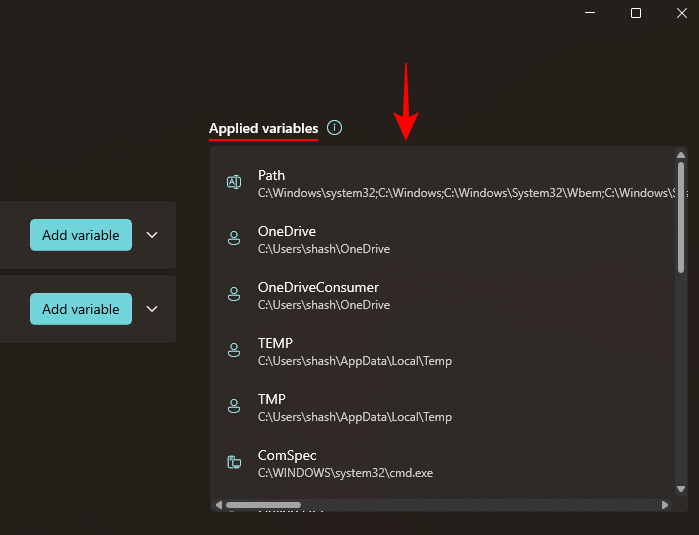Click the info icon beside Applied variables
The height and width of the screenshot is (535, 699).
[x=334, y=128]
